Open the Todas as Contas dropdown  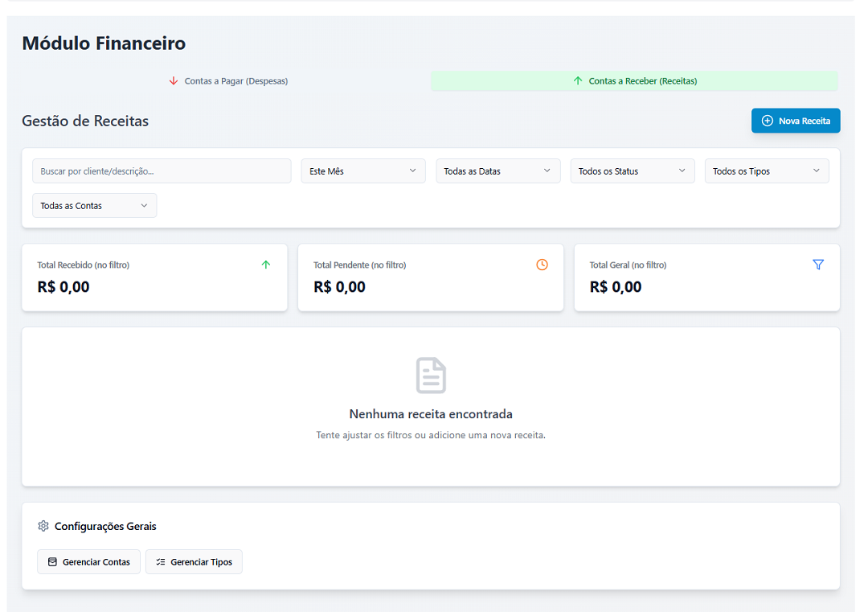(95, 206)
